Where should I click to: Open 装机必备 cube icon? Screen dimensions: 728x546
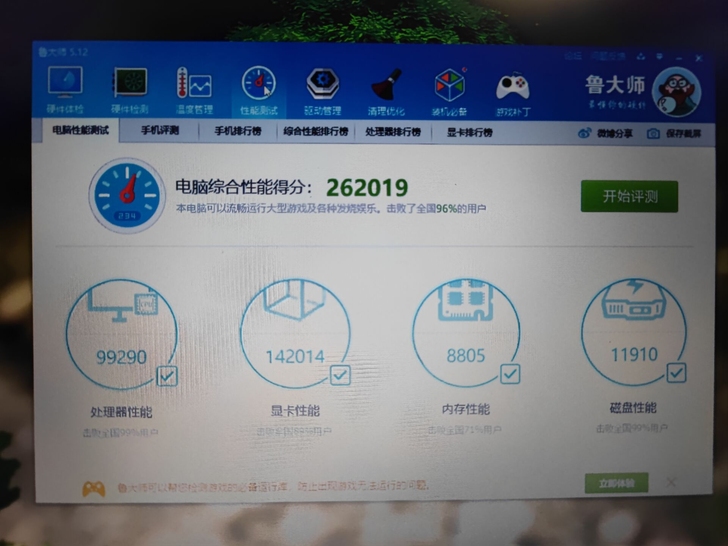[449, 92]
